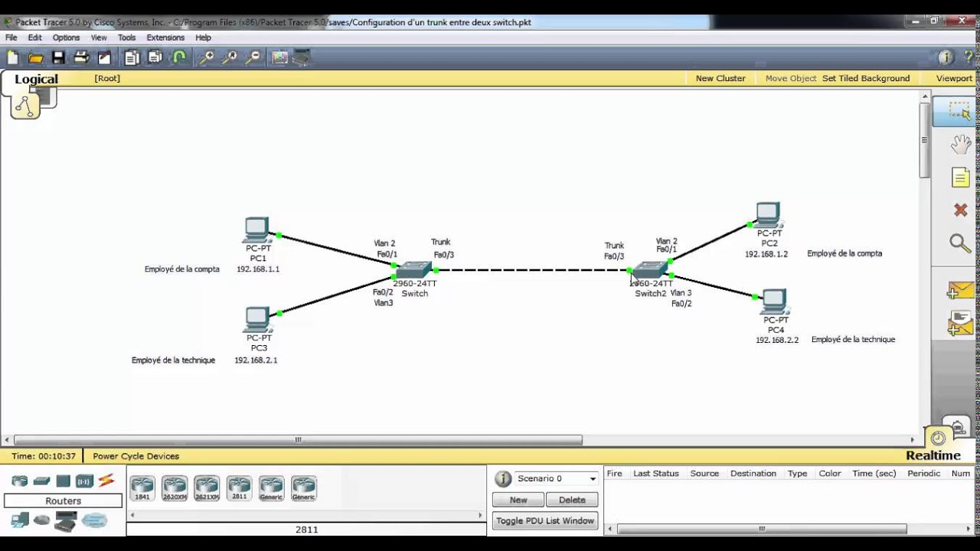The height and width of the screenshot is (551, 980).
Task: Click the Paste toolbar icon
Action: [x=155, y=57]
